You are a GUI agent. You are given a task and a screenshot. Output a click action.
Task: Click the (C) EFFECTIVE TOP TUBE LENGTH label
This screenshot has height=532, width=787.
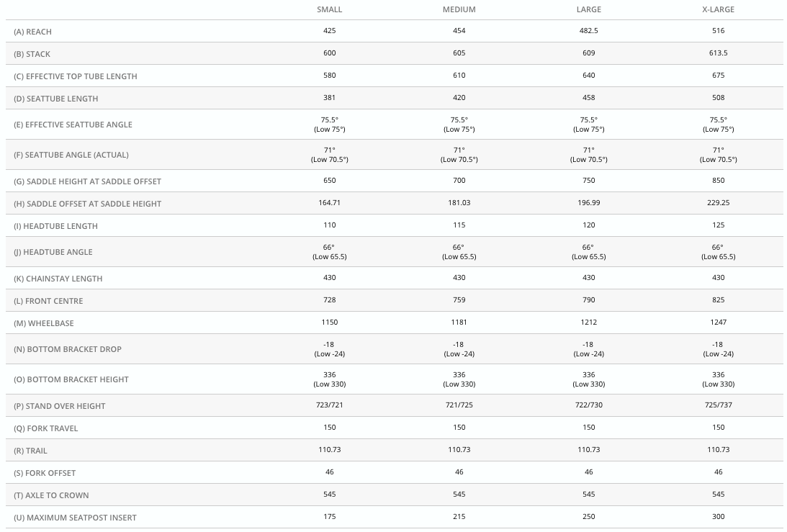point(76,77)
